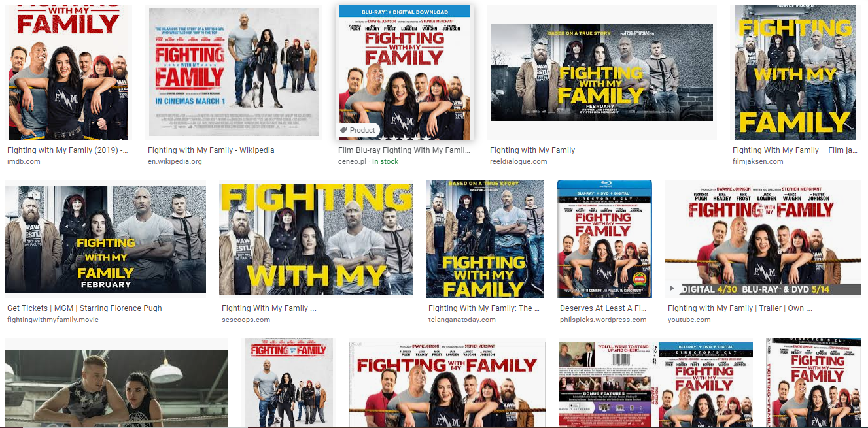This screenshot has height=428, width=868.
Task: Click the 'Fighting with My Family - Wikipedia' title link
Action: point(211,150)
